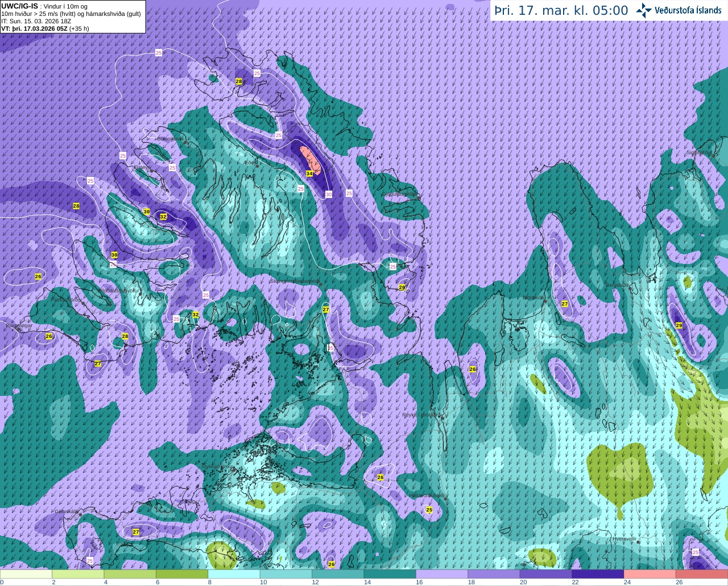
Task: Click the 0–2 m/s pale yellow legend swatch
Action: coord(26,574)
